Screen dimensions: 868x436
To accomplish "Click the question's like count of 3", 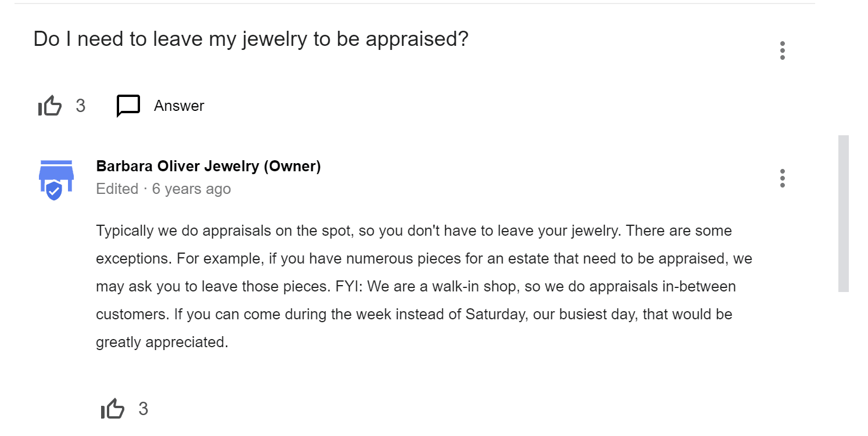I will coord(81,106).
